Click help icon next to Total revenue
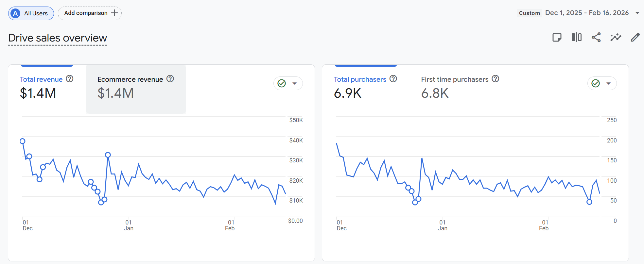Viewport: 644px width, 264px height. (x=70, y=79)
